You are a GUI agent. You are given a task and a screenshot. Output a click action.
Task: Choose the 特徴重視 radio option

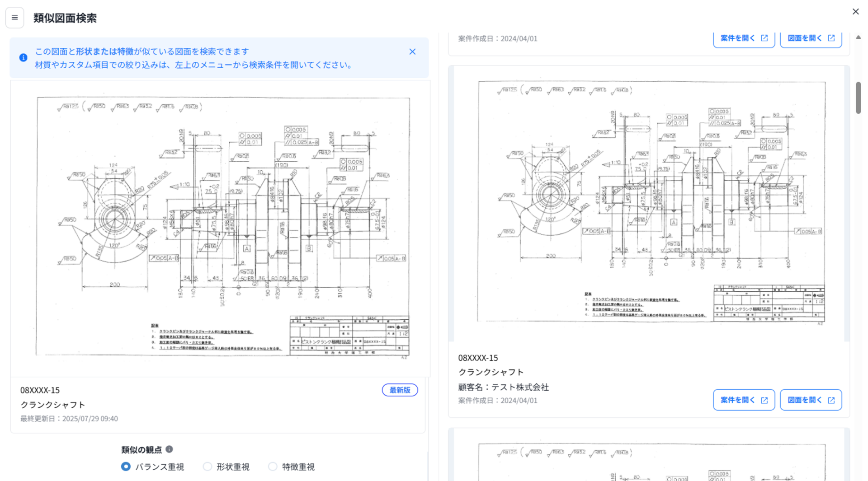click(273, 467)
